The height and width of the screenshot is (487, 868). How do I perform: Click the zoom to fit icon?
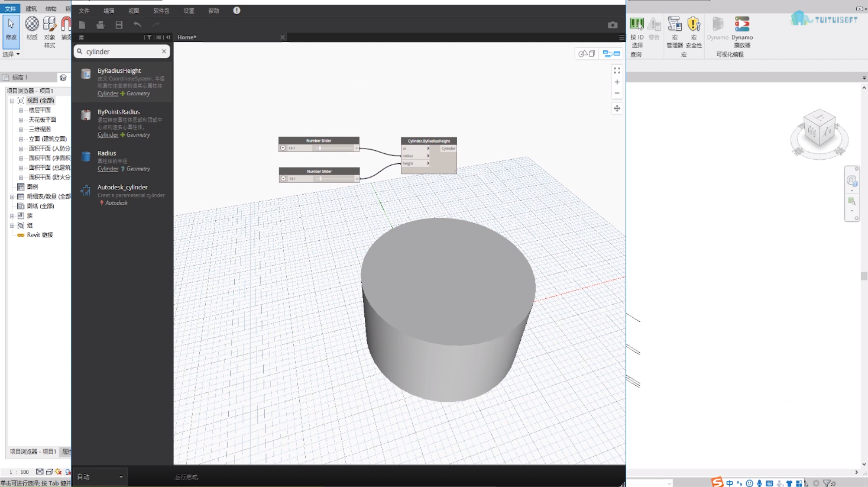[x=617, y=70]
